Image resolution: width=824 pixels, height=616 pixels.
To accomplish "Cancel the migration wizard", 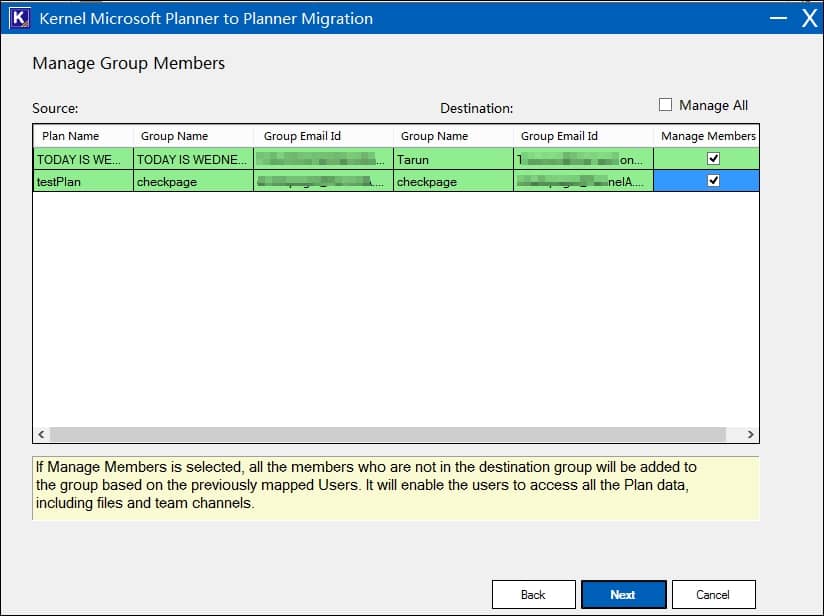I will tap(713, 594).
